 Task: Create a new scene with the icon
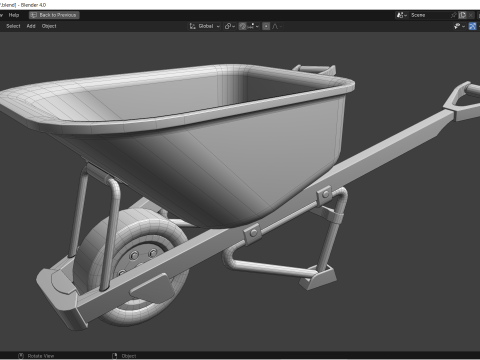click(462, 15)
